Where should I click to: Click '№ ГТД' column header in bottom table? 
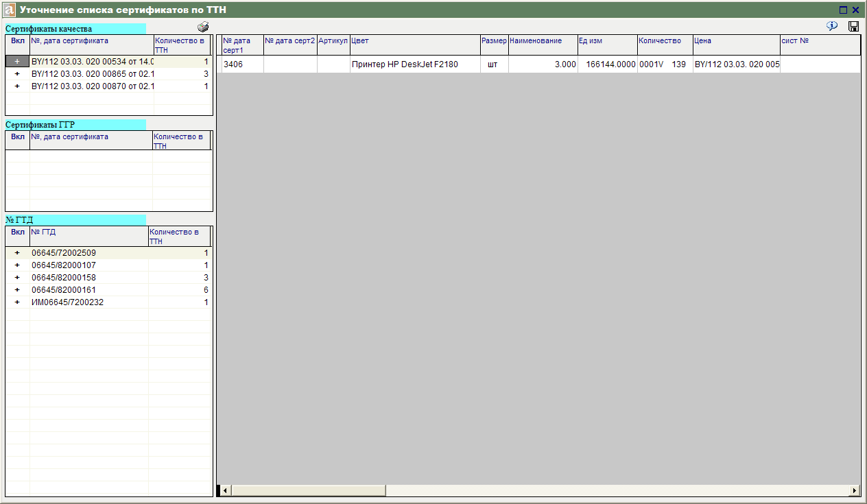point(89,237)
